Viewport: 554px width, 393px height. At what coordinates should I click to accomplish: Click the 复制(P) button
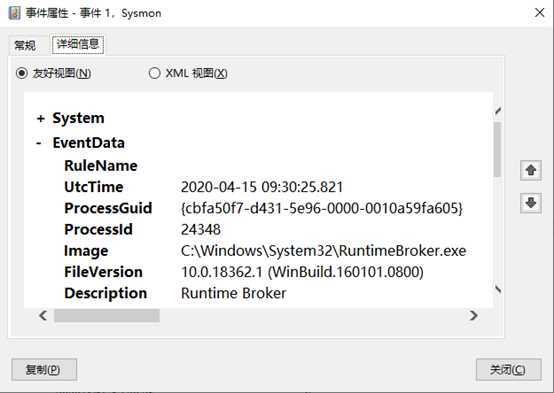click(x=44, y=370)
